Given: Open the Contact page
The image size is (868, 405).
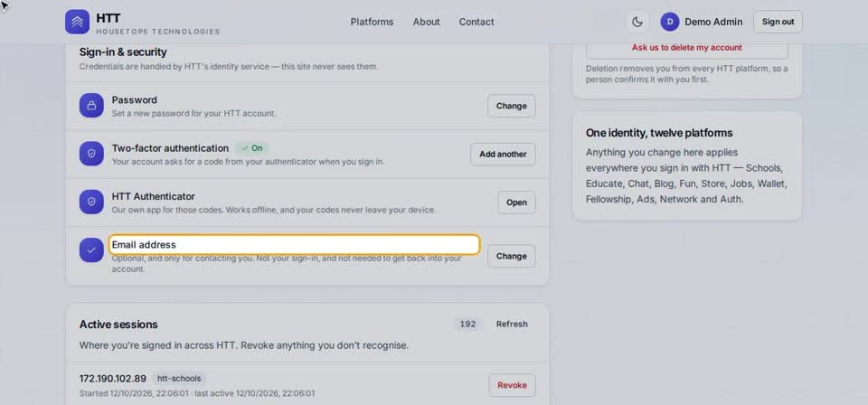Looking at the screenshot, I should 476,22.
